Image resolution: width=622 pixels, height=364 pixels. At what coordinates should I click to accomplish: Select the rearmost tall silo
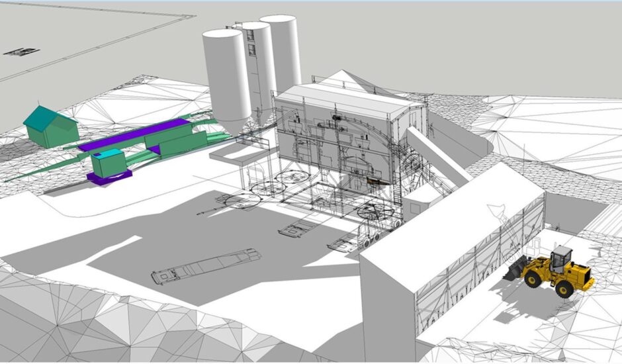(x=282, y=52)
